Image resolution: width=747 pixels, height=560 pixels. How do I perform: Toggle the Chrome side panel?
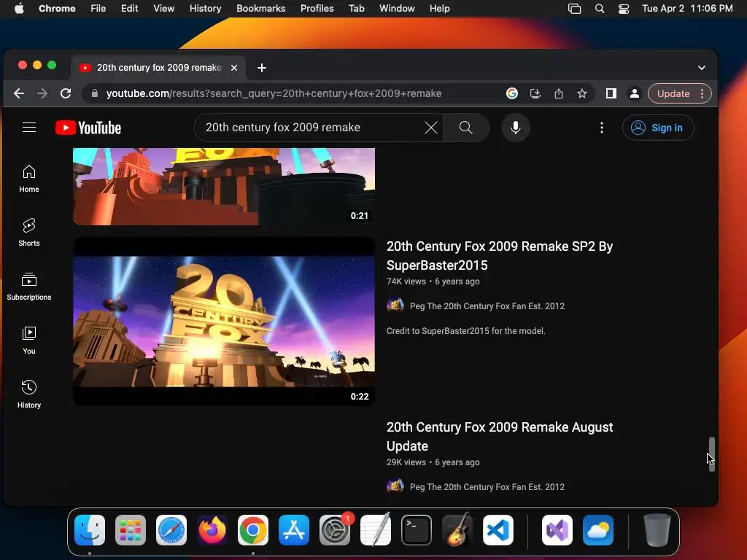click(x=611, y=93)
